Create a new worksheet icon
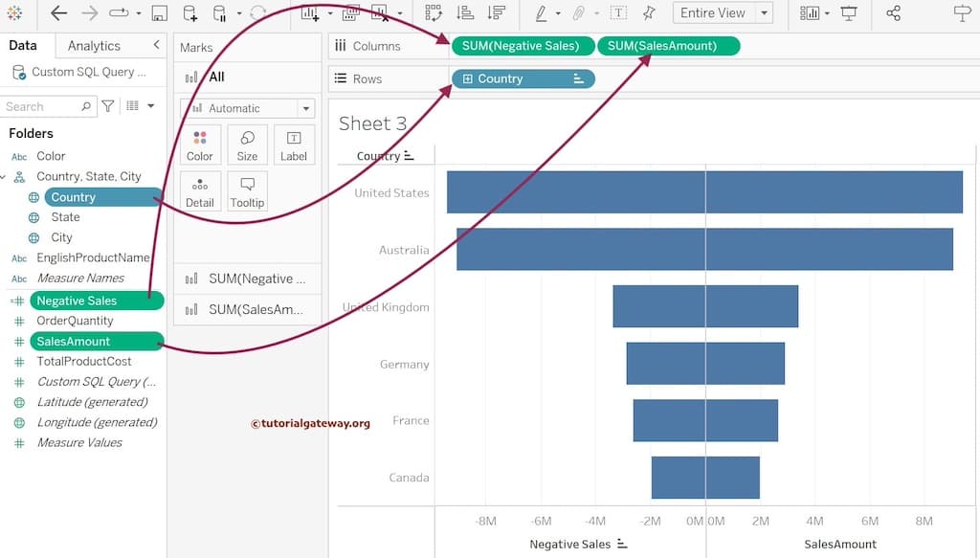 [311, 13]
